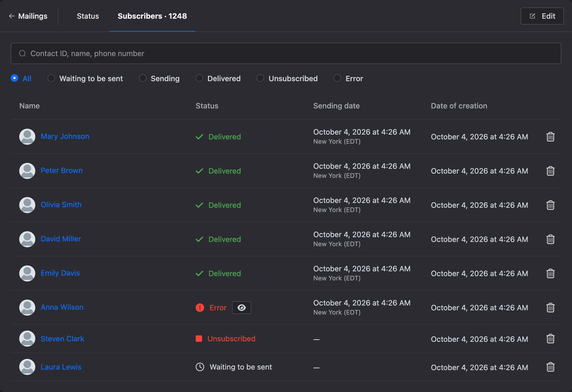Click the red square Unsubscribed icon
This screenshot has width=572, height=392.
click(199, 339)
